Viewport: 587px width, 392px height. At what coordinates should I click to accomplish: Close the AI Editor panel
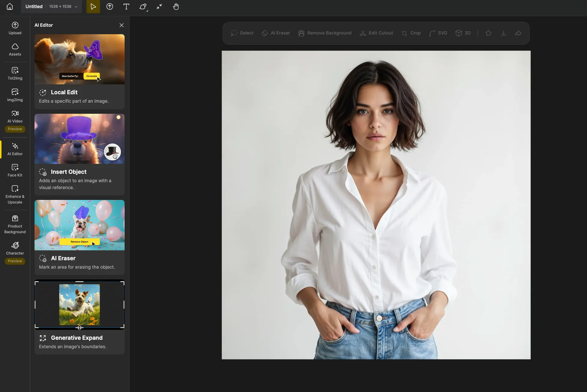(x=122, y=25)
